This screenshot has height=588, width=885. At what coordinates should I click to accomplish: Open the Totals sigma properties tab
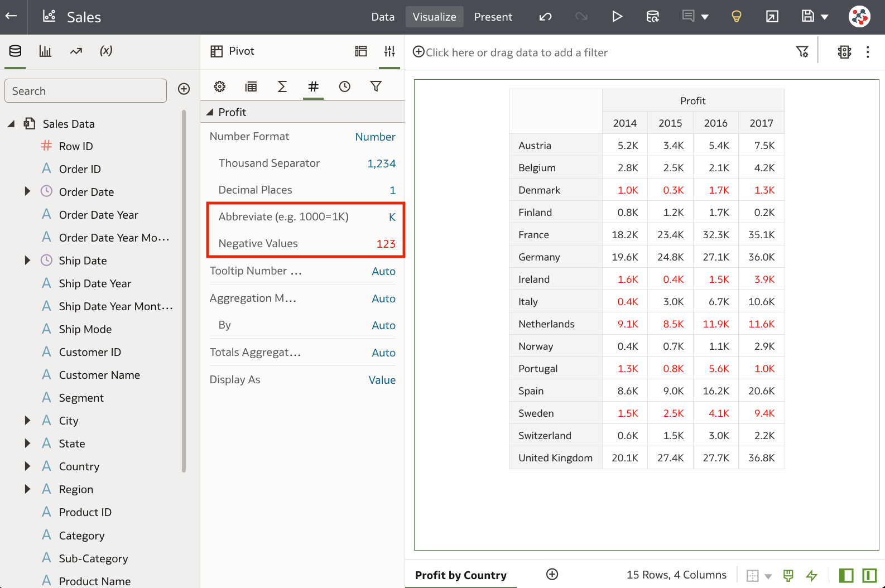(x=282, y=86)
